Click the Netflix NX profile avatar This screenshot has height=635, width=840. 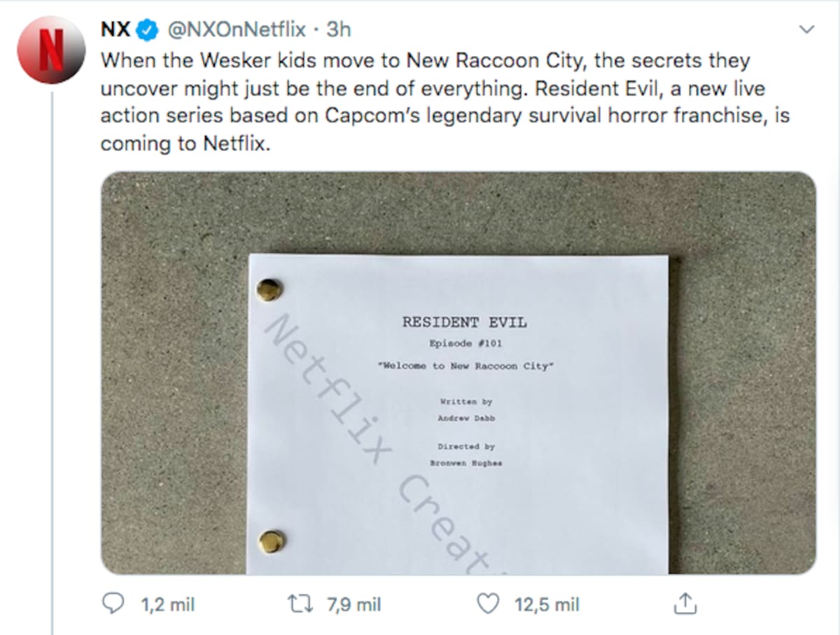click(x=51, y=52)
